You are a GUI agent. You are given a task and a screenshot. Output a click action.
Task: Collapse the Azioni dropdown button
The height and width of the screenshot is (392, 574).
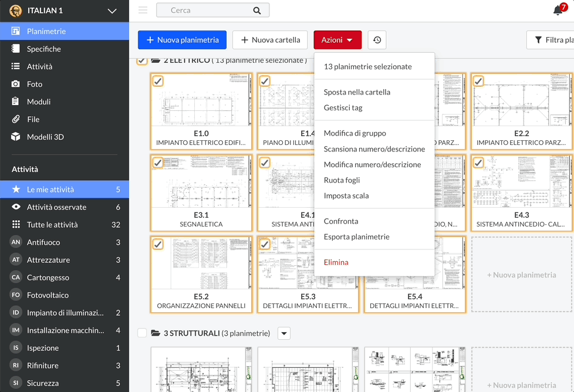pyautogui.click(x=337, y=40)
